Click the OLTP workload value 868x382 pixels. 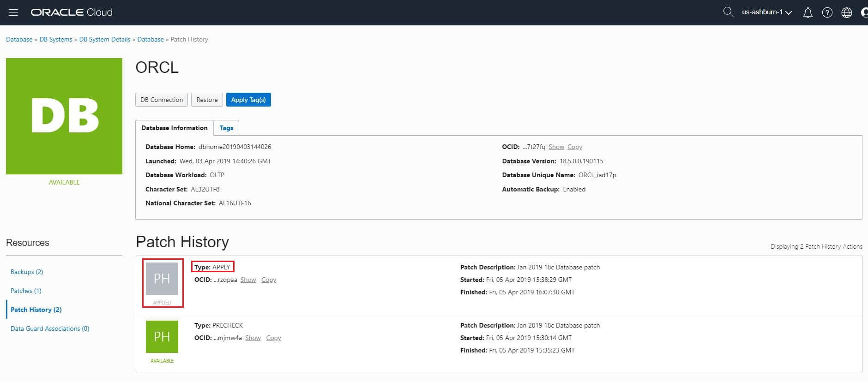(217, 175)
